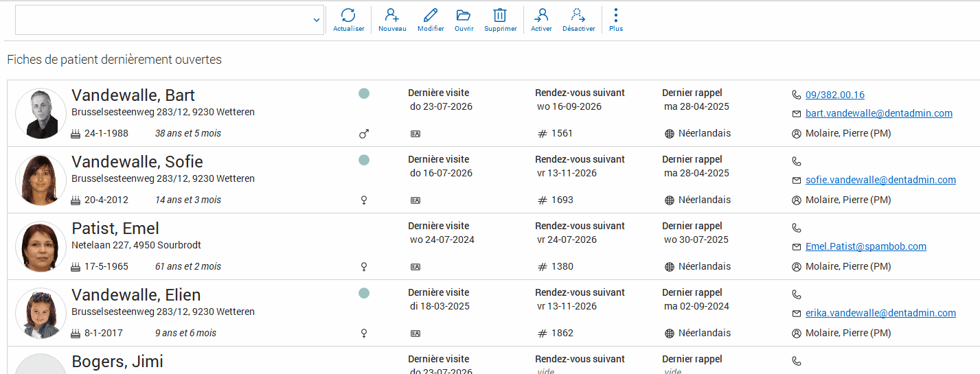Image resolution: width=980 pixels, height=374 pixels.
Task: Click last visit date wo 24-07-2024
Action: [442, 239]
